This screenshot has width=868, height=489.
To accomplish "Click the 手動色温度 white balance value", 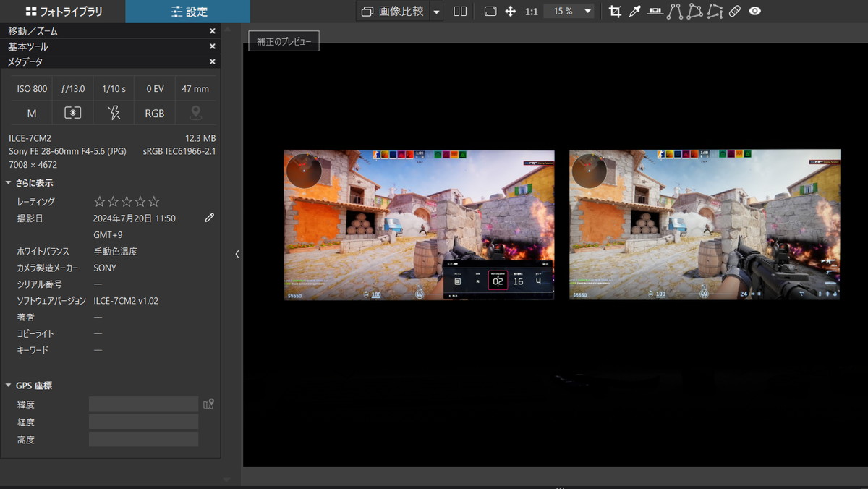I will [116, 252].
